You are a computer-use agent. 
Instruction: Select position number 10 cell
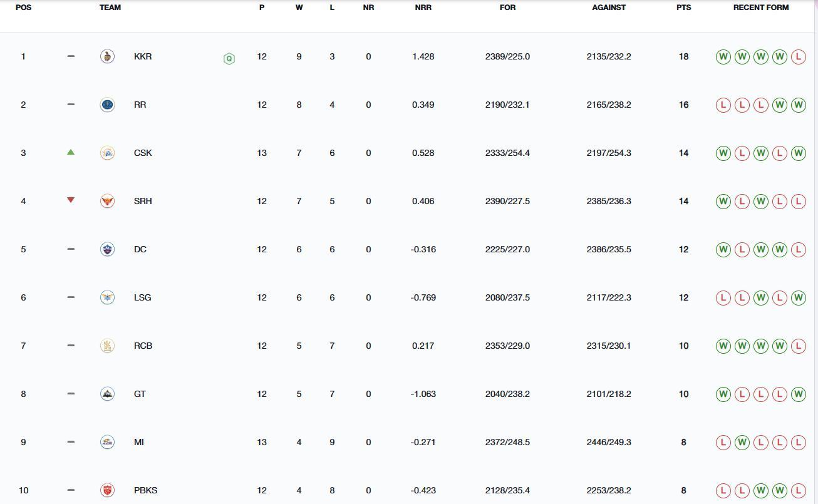tap(23, 490)
